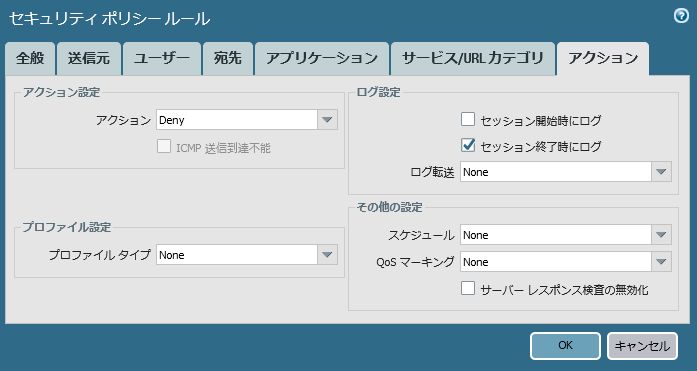
Task: Expand the QoS マーキング dropdown arrow
Action: (x=661, y=262)
